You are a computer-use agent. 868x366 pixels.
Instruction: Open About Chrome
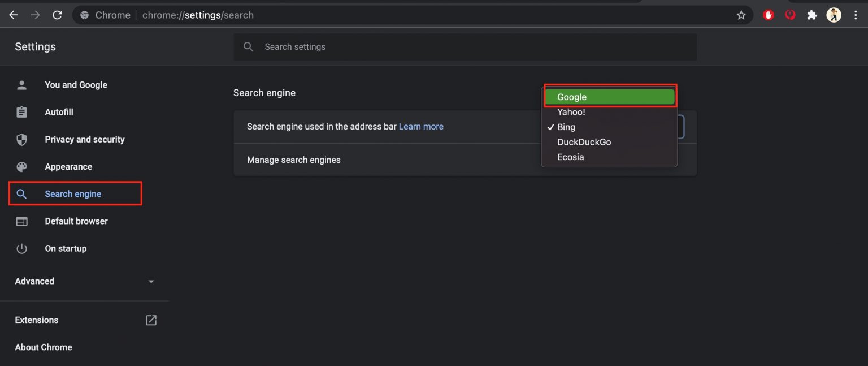[44, 347]
